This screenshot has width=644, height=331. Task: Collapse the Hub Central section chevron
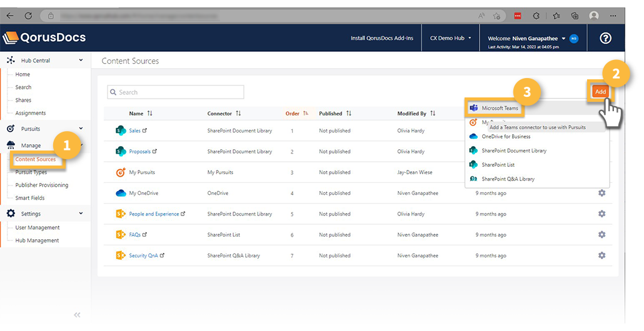81,61
